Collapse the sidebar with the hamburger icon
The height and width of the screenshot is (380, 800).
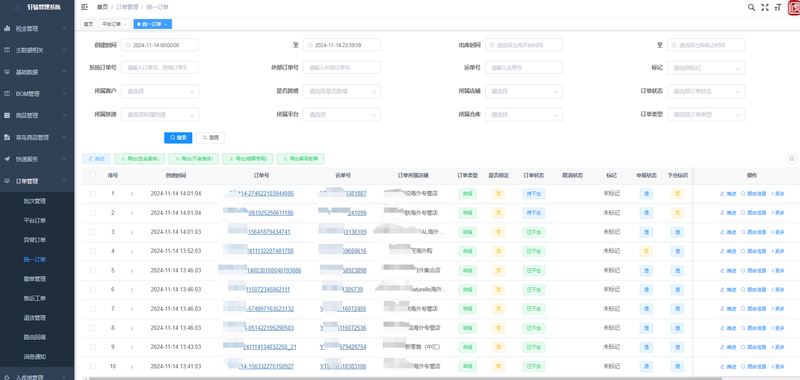click(x=85, y=7)
